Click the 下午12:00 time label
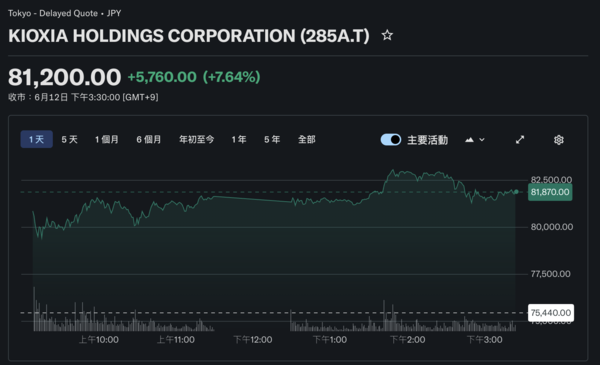The width and height of the screenshot is (600, 365). (x=253, y=340)
